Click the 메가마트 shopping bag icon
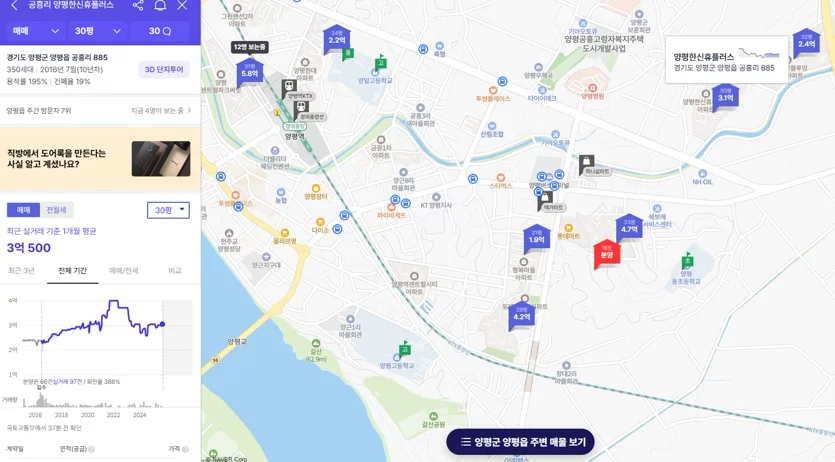Viewport: 835px width, 462px height. (545, 199)
